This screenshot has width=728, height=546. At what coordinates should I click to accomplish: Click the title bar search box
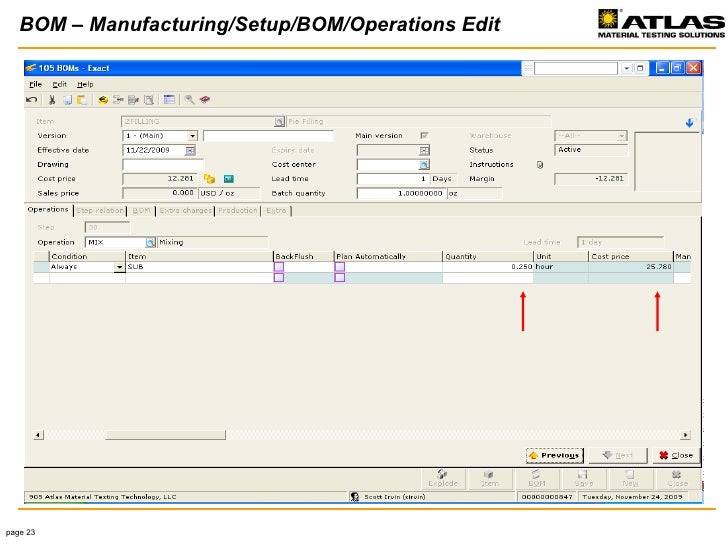[575, 68]
